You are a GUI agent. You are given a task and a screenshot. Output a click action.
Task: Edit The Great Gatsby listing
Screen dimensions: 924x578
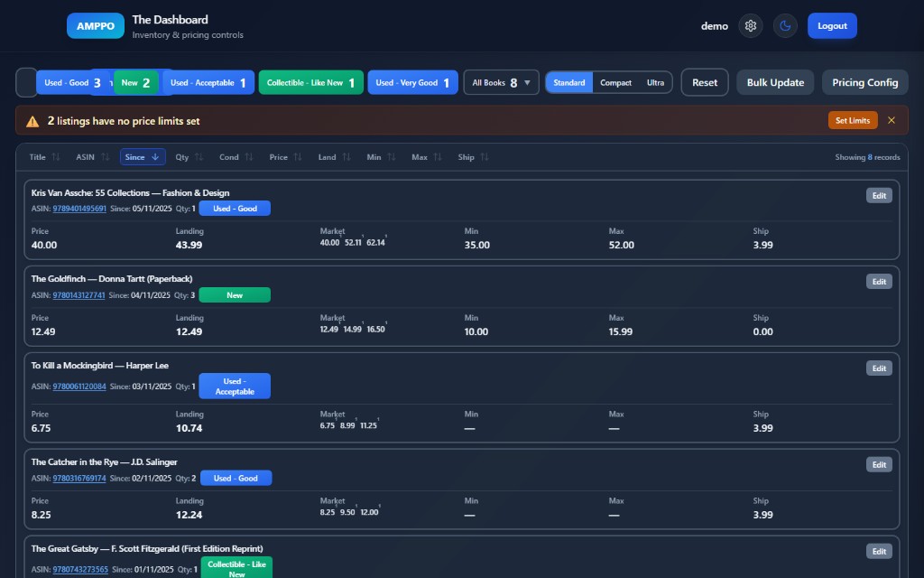click(x=879, y=551)
